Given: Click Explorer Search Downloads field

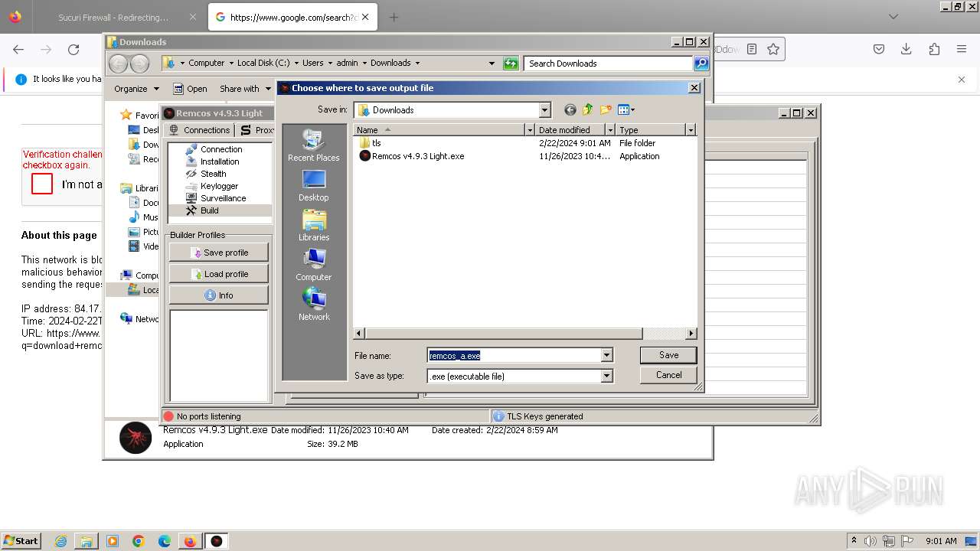Looking at the screenshot, I should tap(609, 64).
